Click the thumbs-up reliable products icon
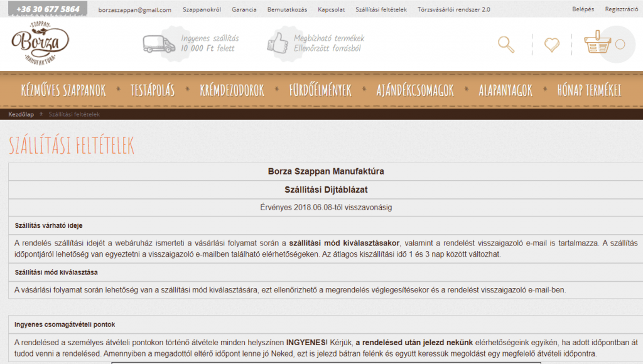Image resolution: width=643 pixels, height=364 pixels. tap(278, 43)
